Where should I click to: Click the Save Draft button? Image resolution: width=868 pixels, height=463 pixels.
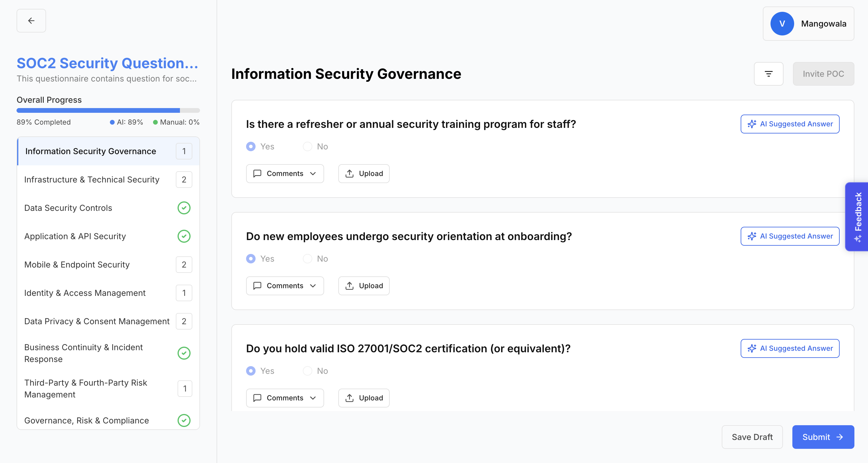coord(752,437)
